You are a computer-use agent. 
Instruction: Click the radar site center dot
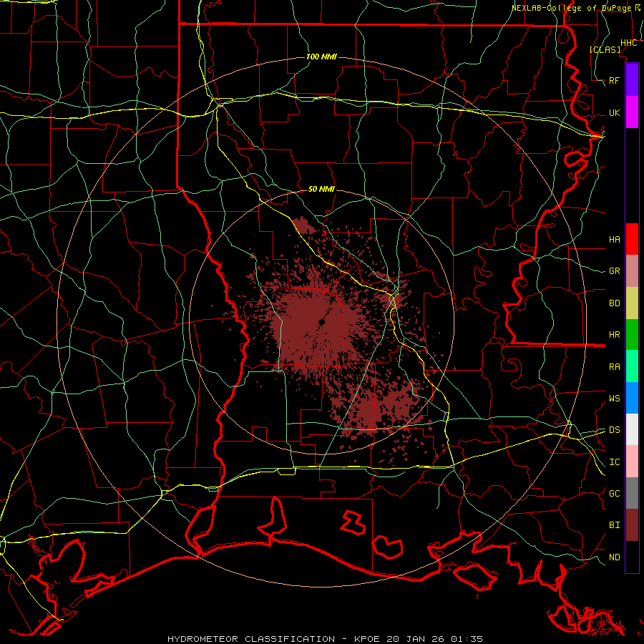322,323
